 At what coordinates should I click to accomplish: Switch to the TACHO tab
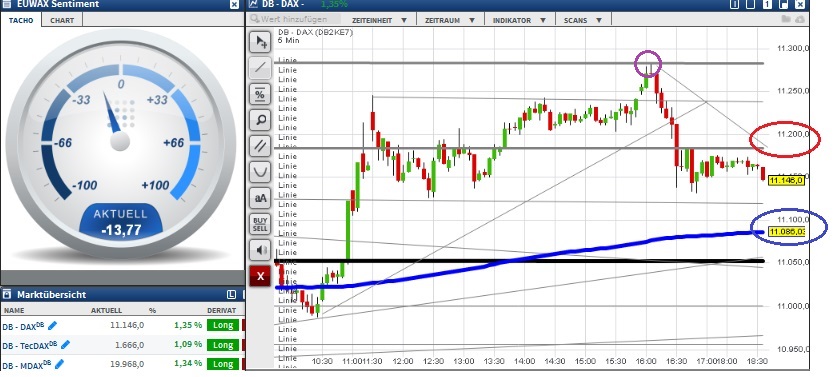pos(21,20)
